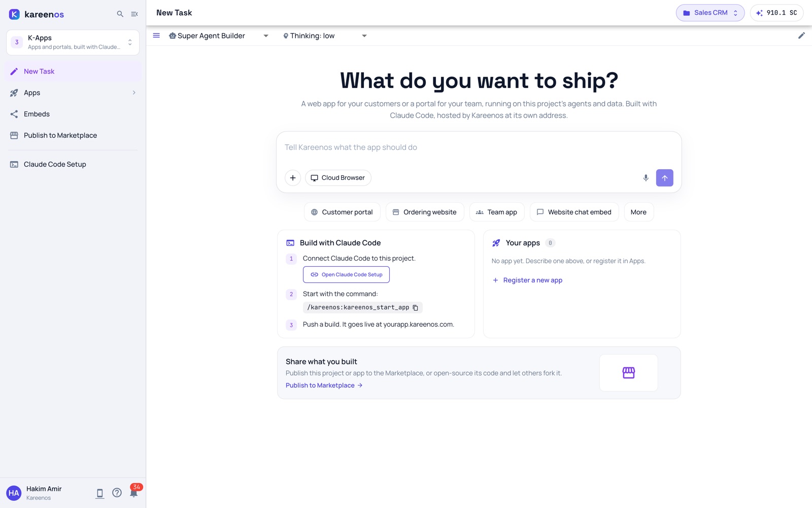Click the hamburger menu beside Super Agent Builder
This screenshot has width=812, height=508.
156,36
